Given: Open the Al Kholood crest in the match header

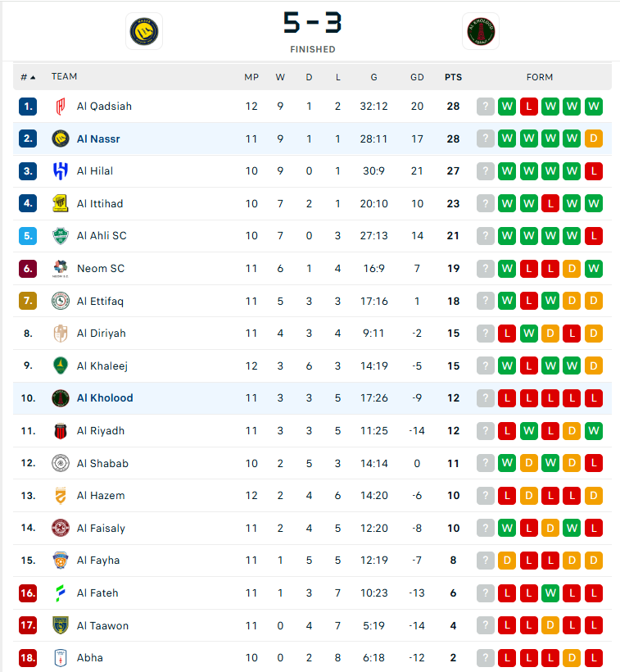Looking at the screenshot, I should [x=481, y=31].
